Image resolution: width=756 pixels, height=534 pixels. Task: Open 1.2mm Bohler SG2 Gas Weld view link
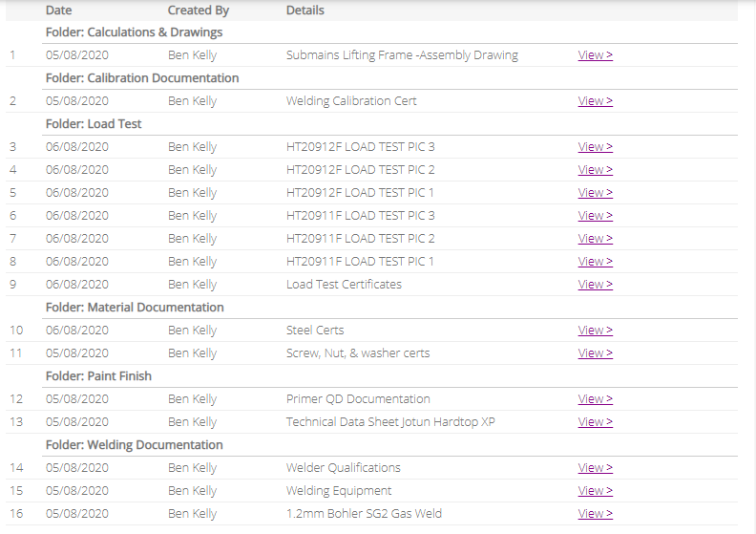coord(595,514)
